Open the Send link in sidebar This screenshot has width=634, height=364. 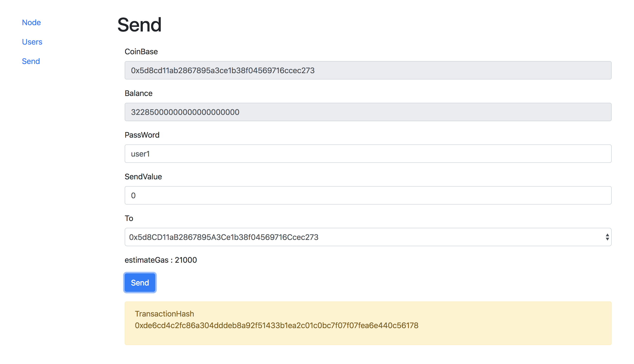31,61
